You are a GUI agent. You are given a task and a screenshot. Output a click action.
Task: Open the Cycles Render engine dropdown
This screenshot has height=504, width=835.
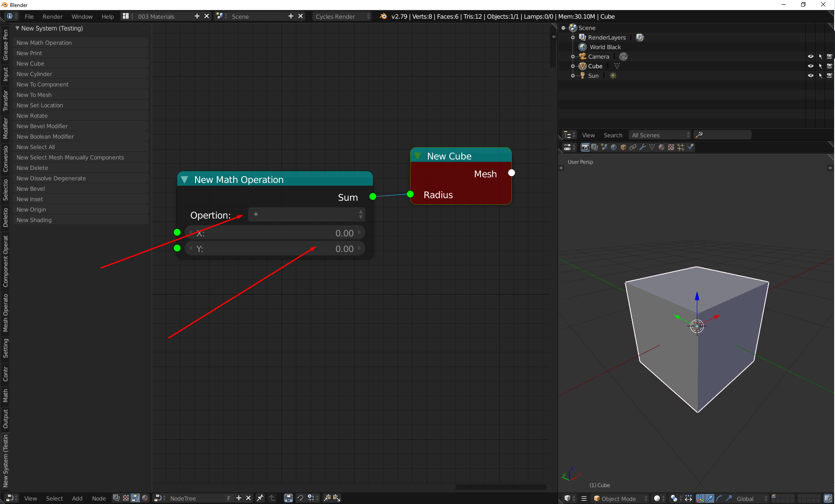(342, 17)
